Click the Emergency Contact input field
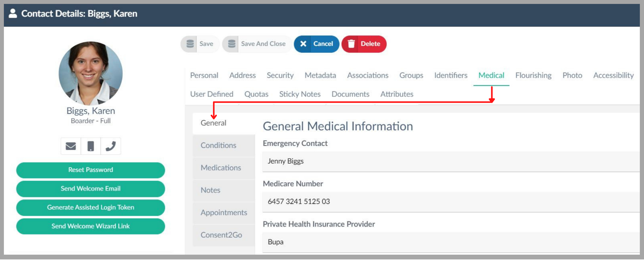The width and height of the screenshot is (644, 261). click(x=450, y=161)
